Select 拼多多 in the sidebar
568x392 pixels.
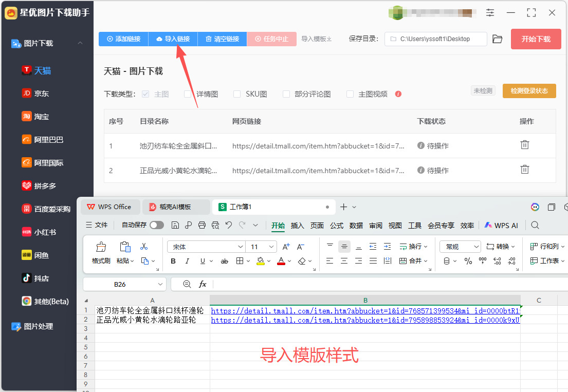(39, 186)
